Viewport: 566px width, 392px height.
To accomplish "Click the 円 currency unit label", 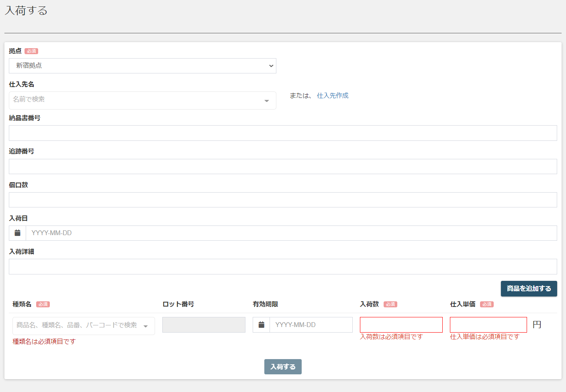I will (x=537, y=325).
